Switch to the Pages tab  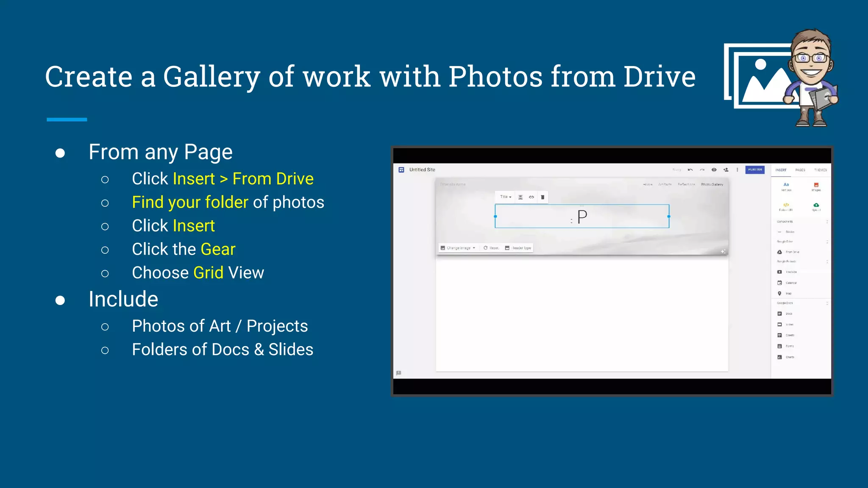point(800,170)
